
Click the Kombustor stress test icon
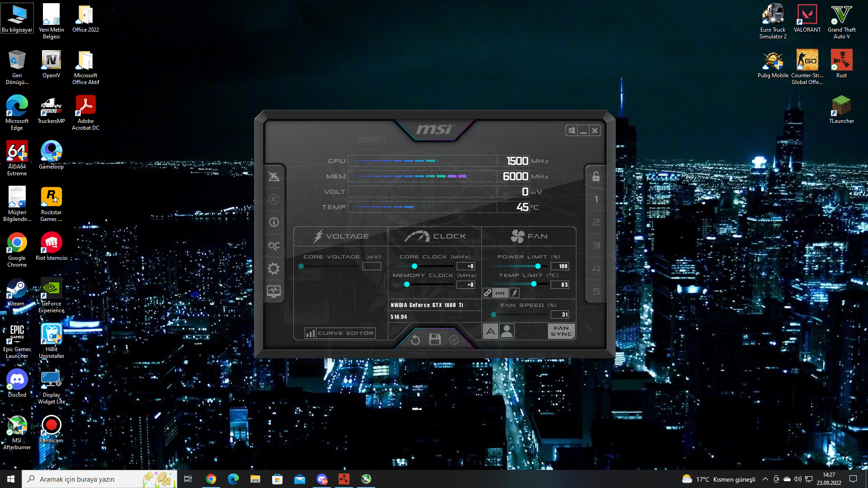pyautogui.click(x=274, y=199)
